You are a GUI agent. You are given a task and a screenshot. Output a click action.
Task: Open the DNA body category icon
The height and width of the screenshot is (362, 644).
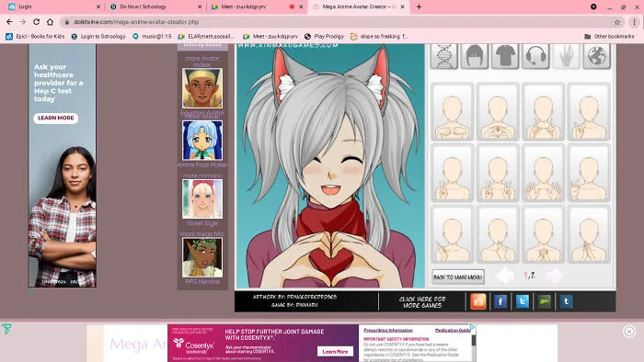coord(444,56)
